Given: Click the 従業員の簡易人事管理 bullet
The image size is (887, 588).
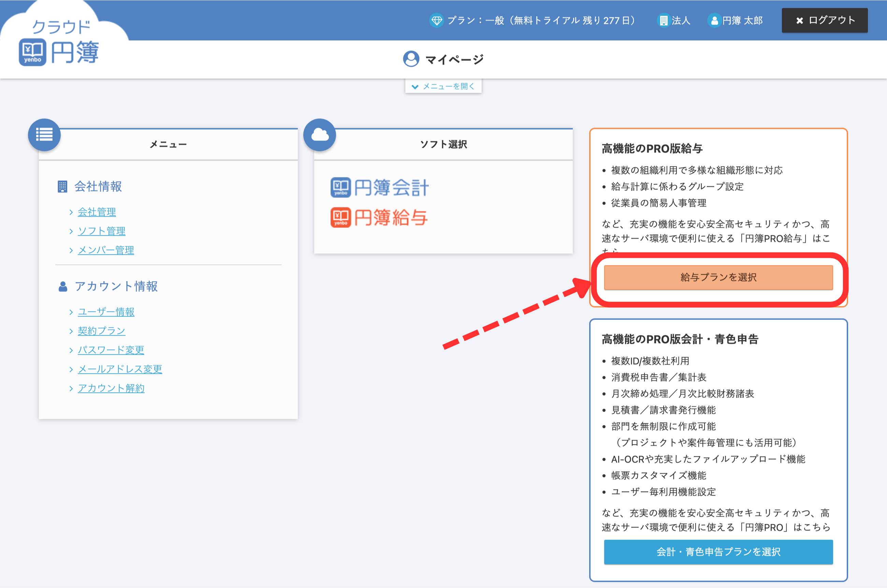Looking at the screenshot, I should click(x=658, y=203).
